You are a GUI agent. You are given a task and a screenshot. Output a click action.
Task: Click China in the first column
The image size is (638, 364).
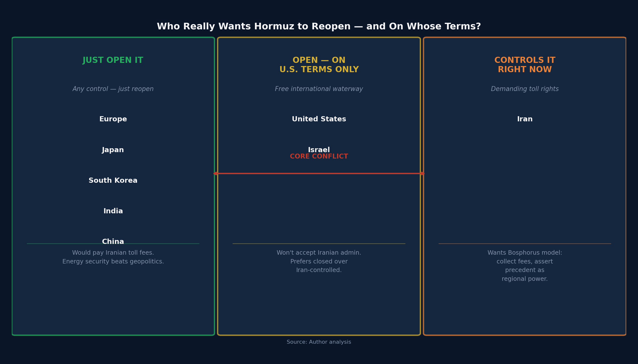[x=113, y=241]
